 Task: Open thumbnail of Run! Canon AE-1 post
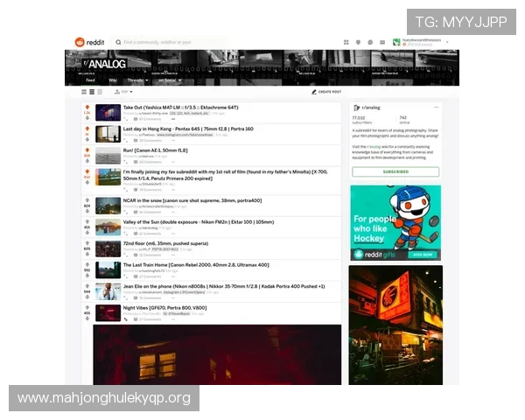108,156
